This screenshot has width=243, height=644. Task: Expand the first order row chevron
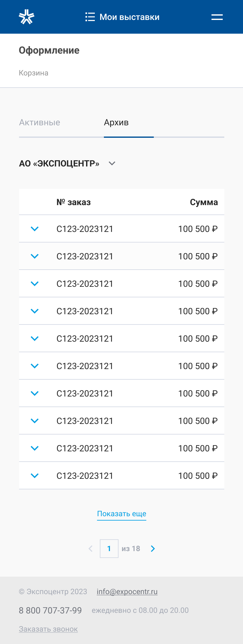pyautogui.click(x=35, y=229)
